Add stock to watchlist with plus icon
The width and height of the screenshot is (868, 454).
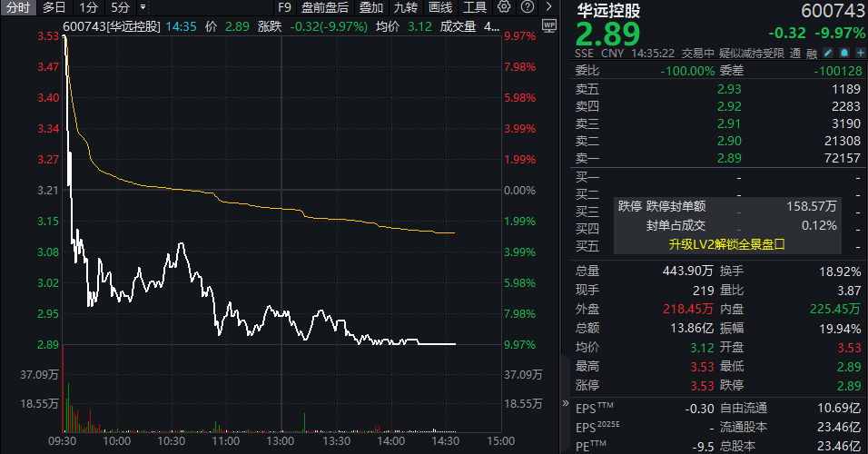(858, 53)
